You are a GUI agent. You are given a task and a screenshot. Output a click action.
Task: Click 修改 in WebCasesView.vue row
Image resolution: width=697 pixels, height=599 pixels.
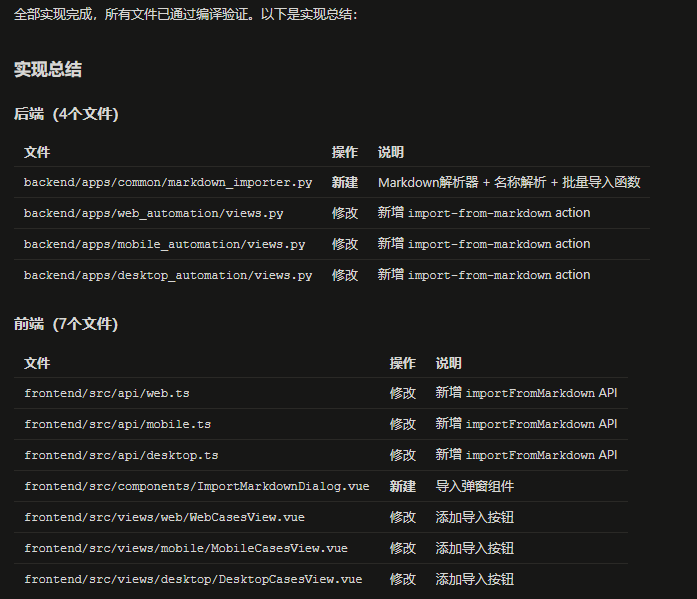[403, 518]
